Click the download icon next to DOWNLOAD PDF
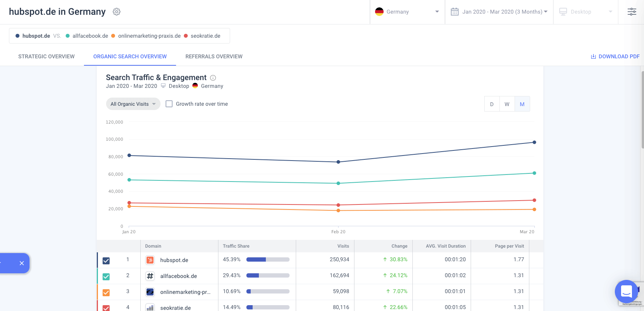644x311 pixels. (593, 56)
